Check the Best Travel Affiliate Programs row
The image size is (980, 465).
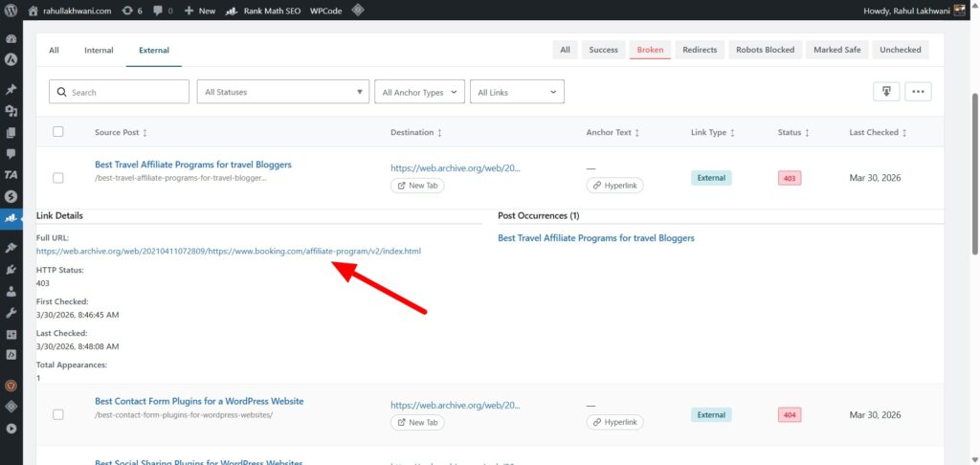(x=58, y=178)
